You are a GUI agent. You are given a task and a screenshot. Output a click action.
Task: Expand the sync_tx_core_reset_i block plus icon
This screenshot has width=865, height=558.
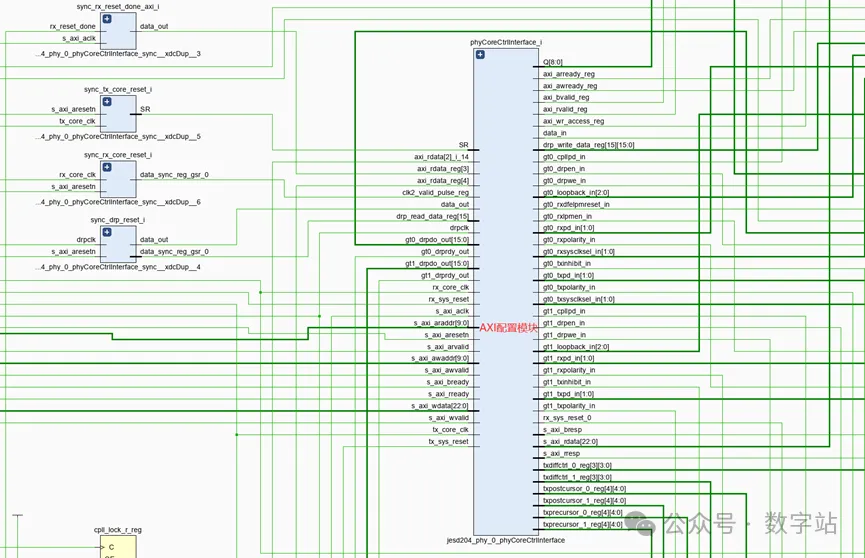click(x=107, y=102)
